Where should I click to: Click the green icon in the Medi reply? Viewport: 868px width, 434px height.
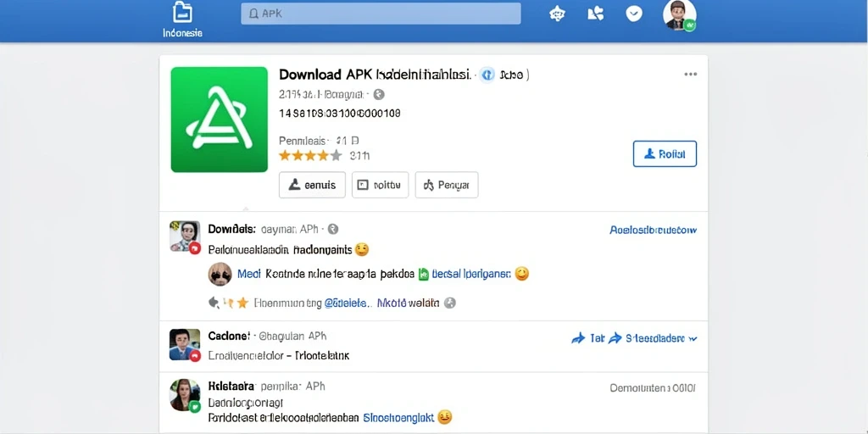point(424,274)
